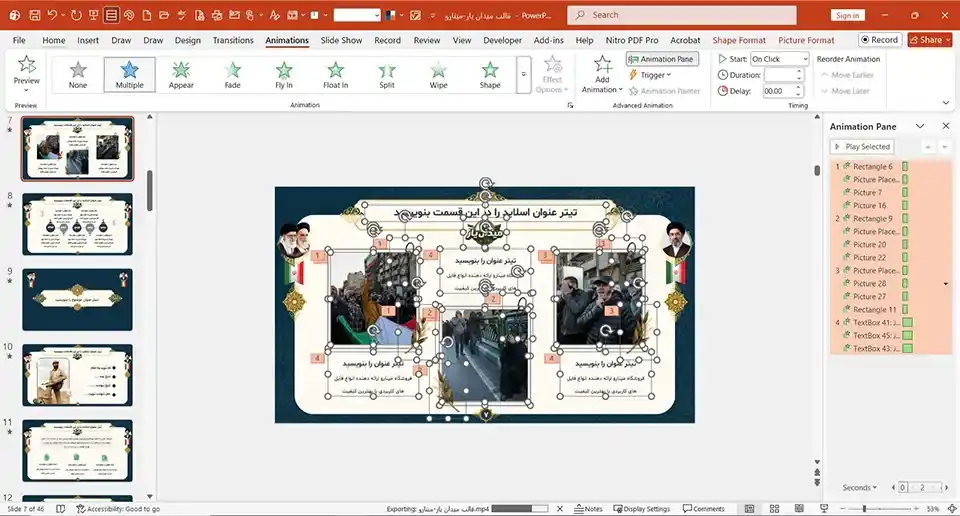
Task: Open Effect Options dropdown
Action: pyautogui.click(x=552, y=75)
